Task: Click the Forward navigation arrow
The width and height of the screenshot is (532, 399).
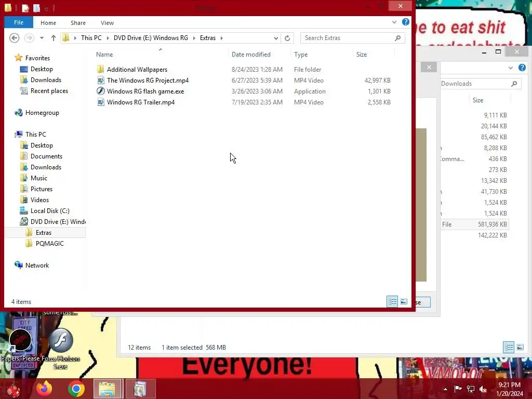Action: [x=29, y=38]
